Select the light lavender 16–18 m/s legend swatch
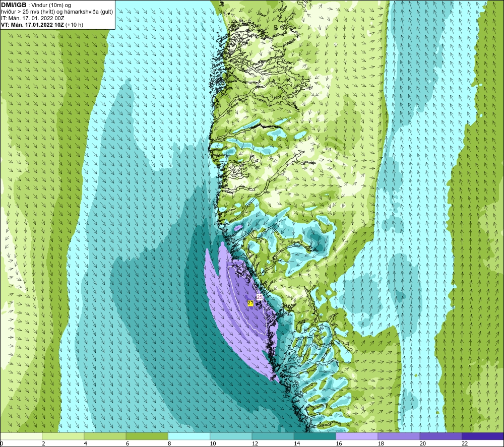The image size is (504, 447). pyautogui.click(x=357, y=436)
